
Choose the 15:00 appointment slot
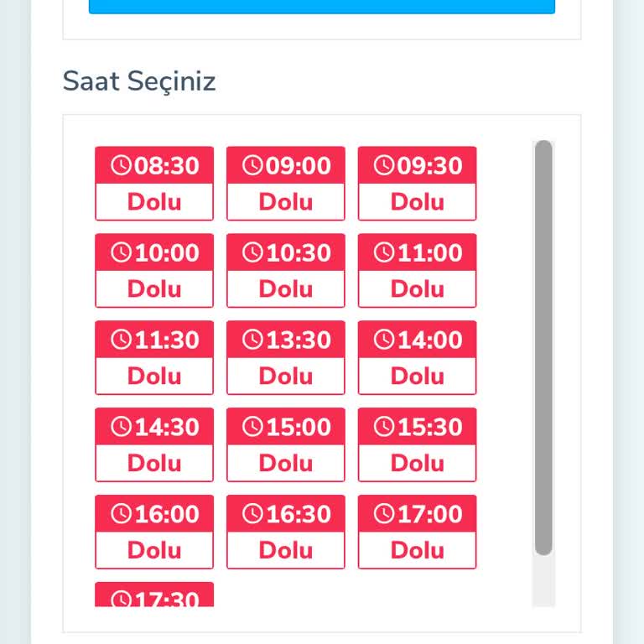click(x=285, y=444)
